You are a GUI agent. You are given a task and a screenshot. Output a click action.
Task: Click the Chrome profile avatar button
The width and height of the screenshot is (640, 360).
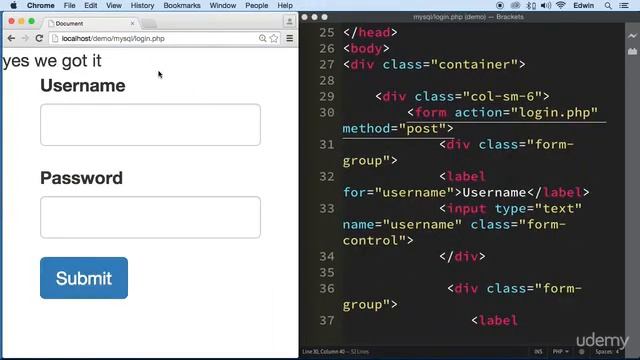click(289, 21)
